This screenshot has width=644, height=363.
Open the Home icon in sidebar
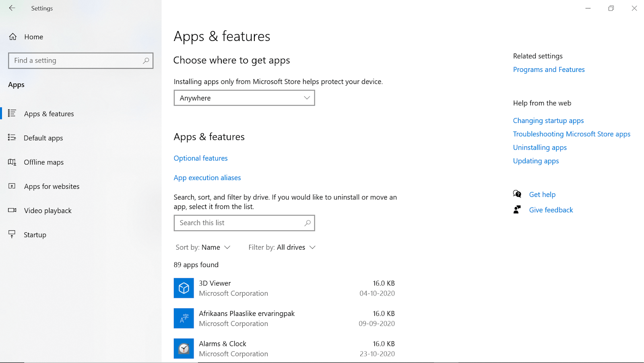click(x=12, y=37)
